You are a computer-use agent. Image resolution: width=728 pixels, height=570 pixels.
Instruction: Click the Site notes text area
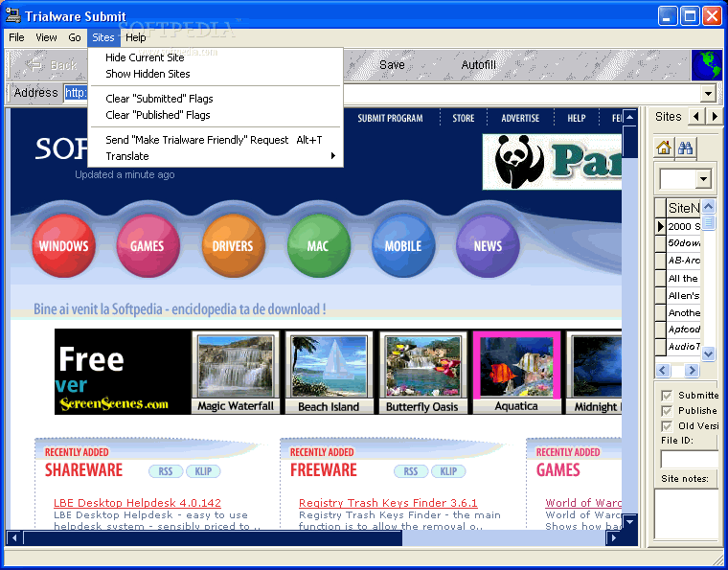coord(686,513)
